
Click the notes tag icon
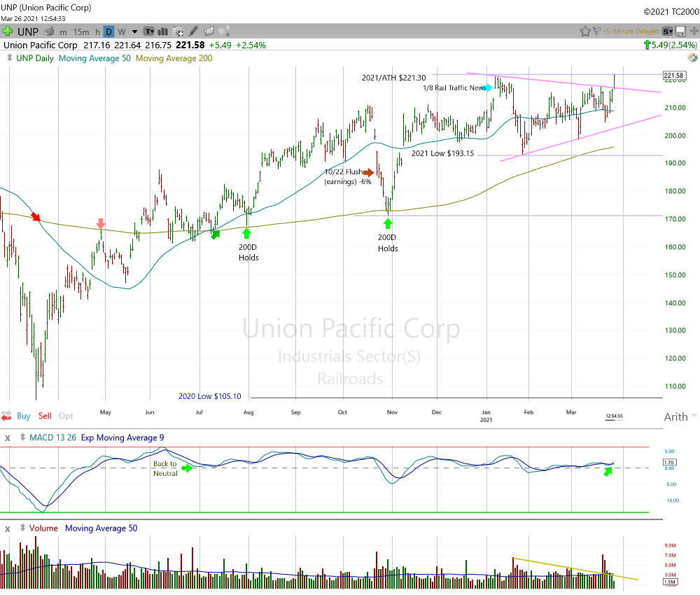209,31
